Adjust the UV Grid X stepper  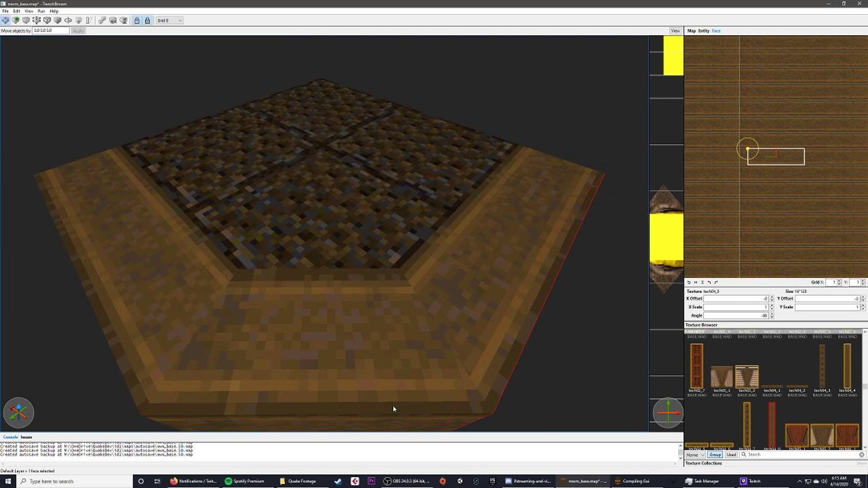point(839,282)
